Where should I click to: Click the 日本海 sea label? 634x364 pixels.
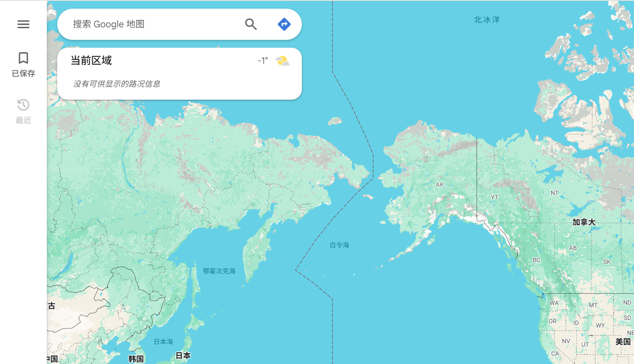pos(163,341)
